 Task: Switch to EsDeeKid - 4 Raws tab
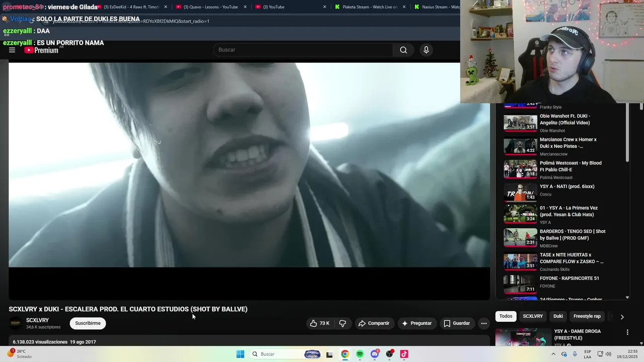coord(131,7)
